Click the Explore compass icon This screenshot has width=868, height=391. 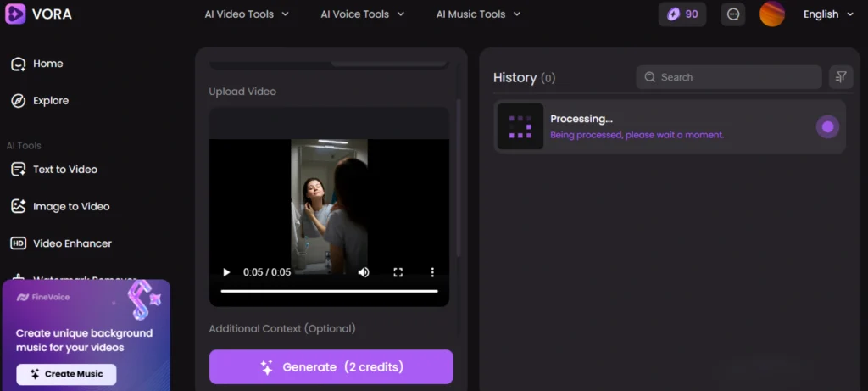click(x=19, y=101)
